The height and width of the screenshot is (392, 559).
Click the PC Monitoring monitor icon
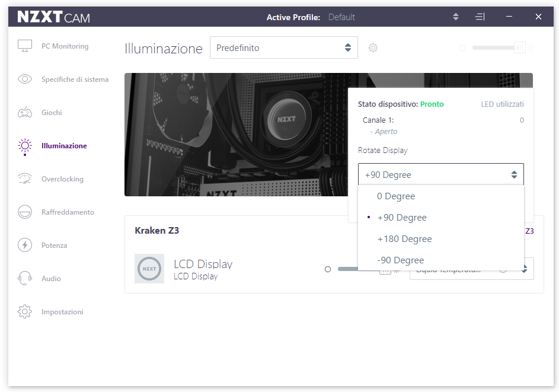[x=24, y=46]
